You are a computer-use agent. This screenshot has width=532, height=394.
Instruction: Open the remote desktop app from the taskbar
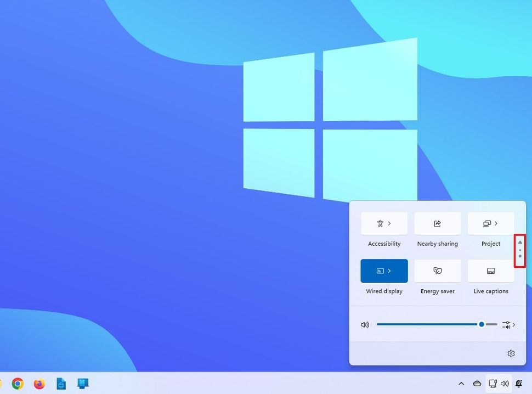click(82, 384)
